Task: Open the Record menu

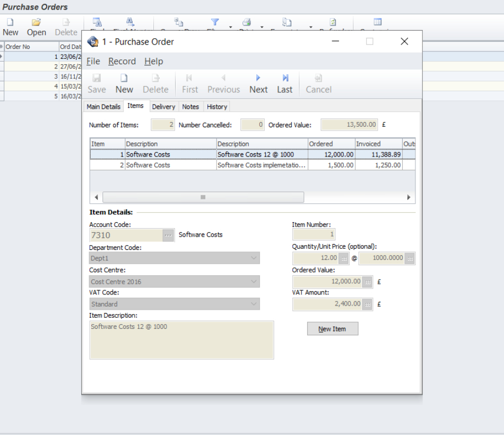Action: click(x=122, y=61)
